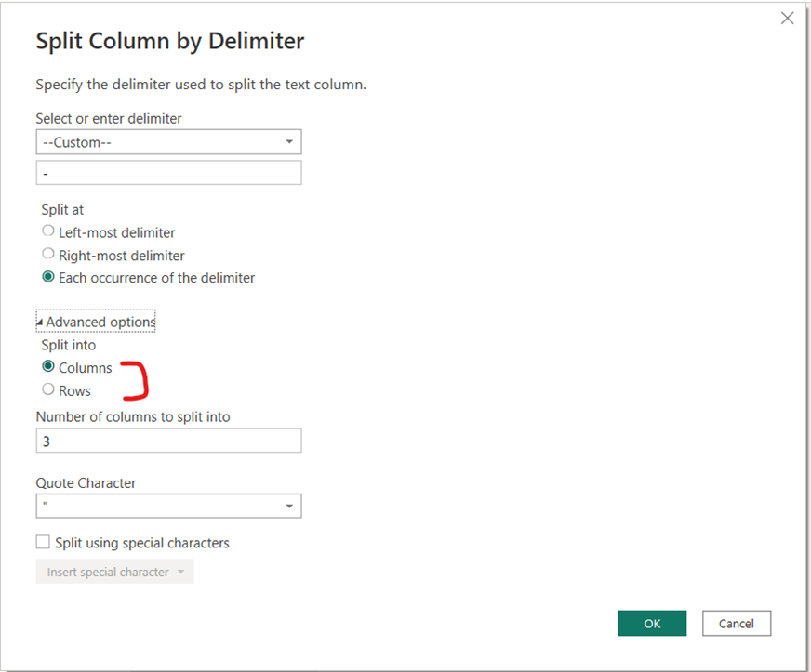Open the Quote Character dropdown
Viewport: 811px width, 672px height.
(167, 506)
